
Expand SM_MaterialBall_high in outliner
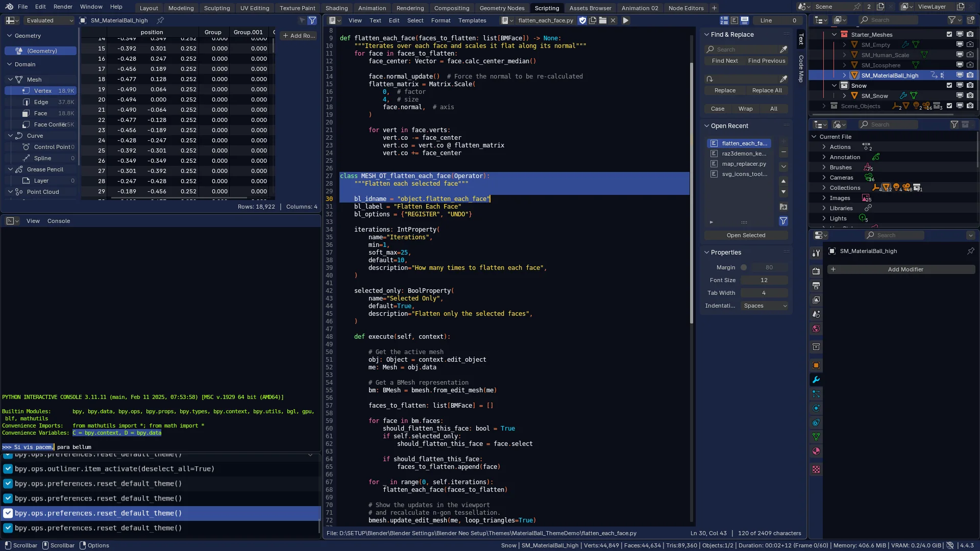[x=844, y=76]
